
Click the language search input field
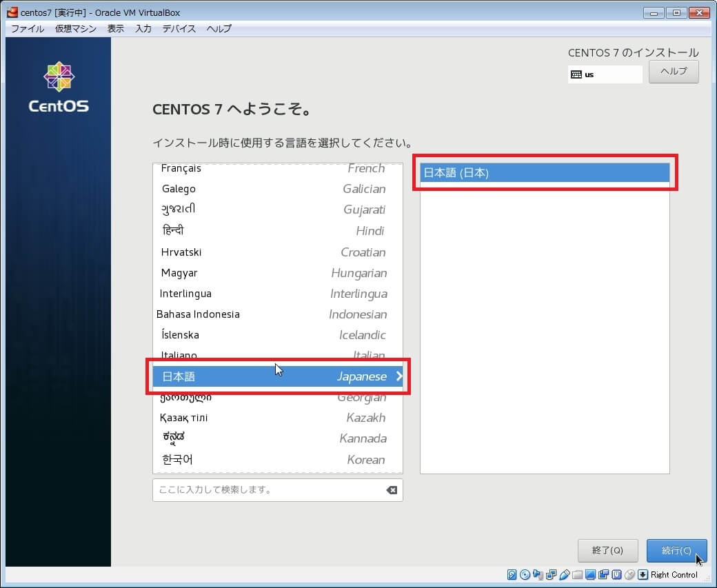269,490
